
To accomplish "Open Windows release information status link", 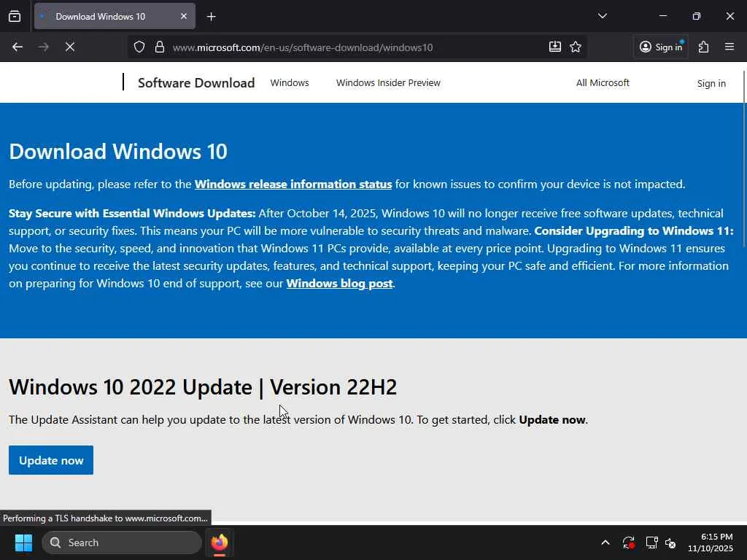I will coord(293,184).
